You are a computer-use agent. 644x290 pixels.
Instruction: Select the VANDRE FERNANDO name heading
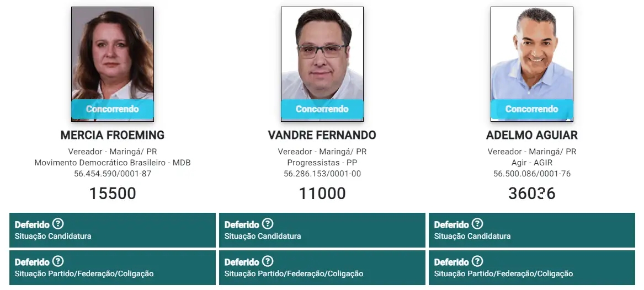[322, 135]
